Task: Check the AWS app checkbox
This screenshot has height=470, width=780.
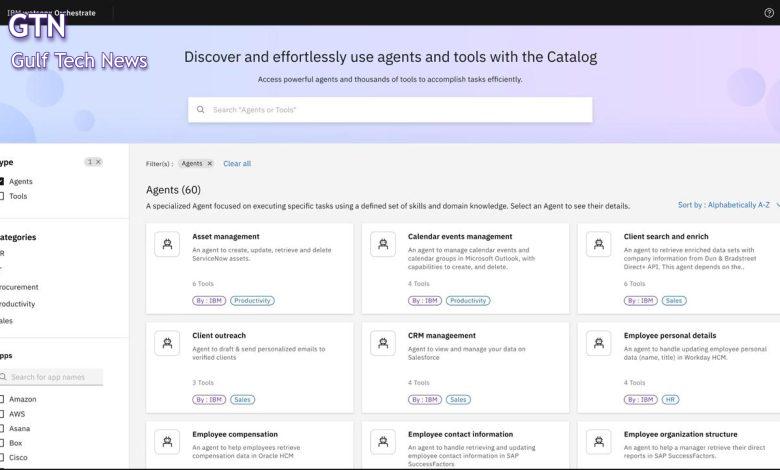Action: (2, 413)
